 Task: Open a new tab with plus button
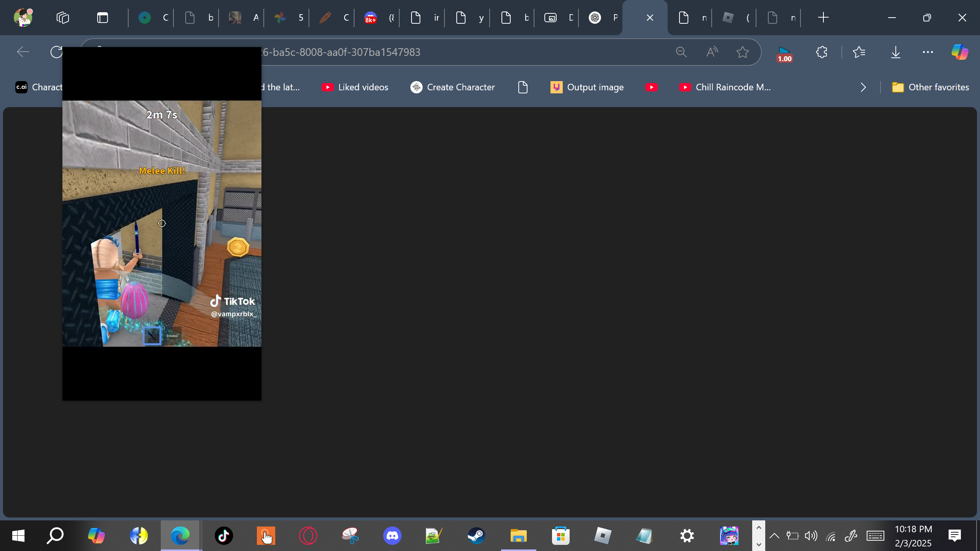click(x=823, y=18)
